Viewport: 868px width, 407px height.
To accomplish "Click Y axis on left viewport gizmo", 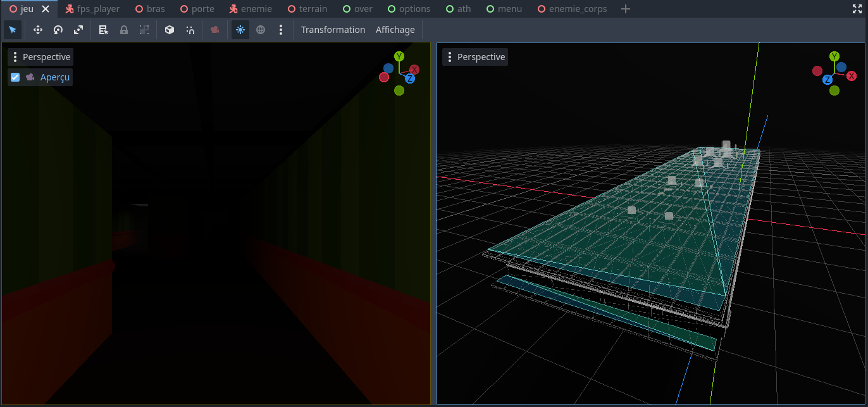I will (x=399, y=56).
